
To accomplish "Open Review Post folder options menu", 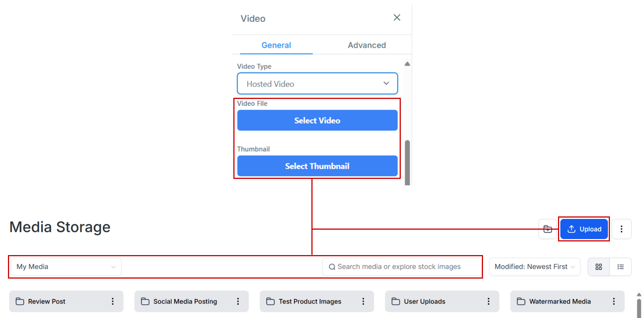I will 113,301.
